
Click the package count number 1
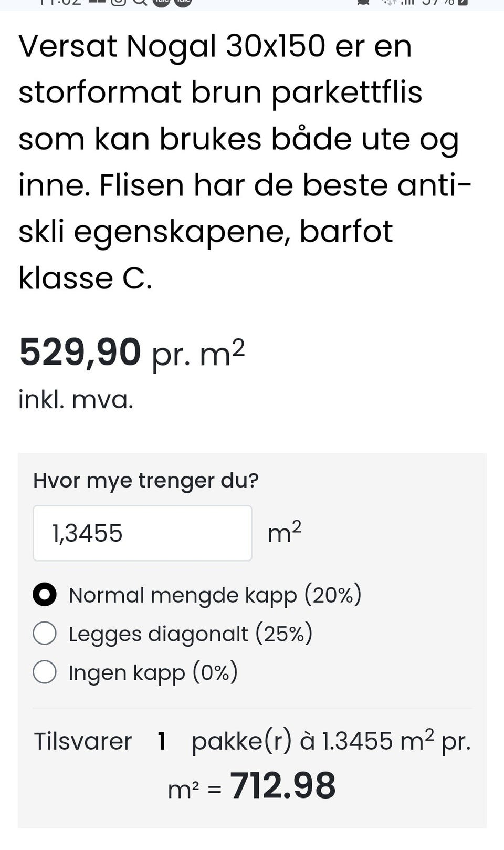[x=162, y=741]
